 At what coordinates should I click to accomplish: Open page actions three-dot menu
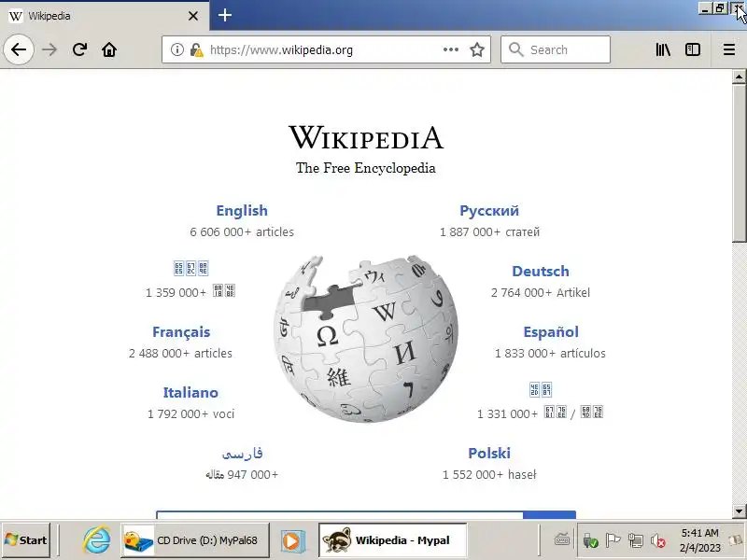(451, 49)
